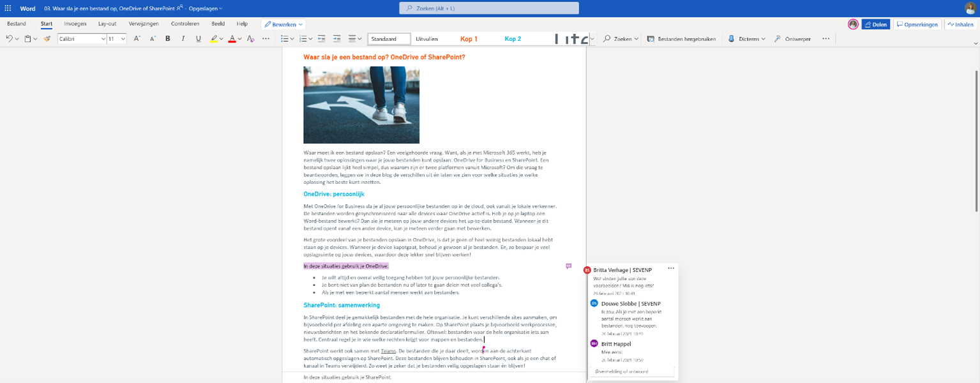Image resolution: width=980 pixels, height=383 pixels.
Task: Focus the Zoeken (Alt + L) search box
Action: tap(489, 8)
